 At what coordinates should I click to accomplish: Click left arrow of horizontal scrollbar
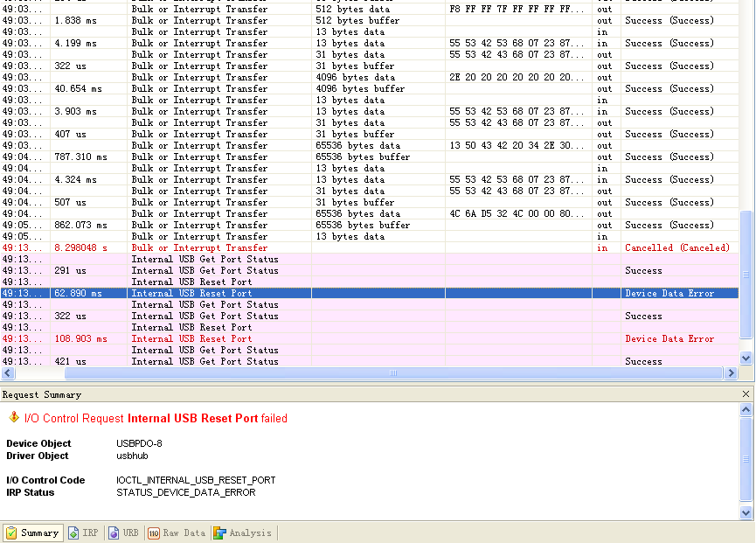pyautogui.click(x=8, y=372)
